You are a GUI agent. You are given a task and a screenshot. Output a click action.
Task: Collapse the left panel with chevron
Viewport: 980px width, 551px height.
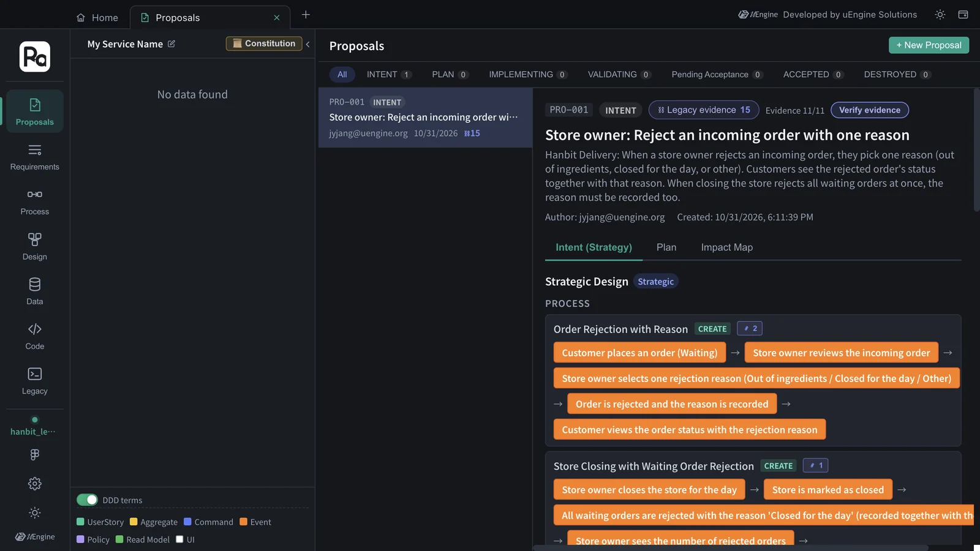click(308, 44)
